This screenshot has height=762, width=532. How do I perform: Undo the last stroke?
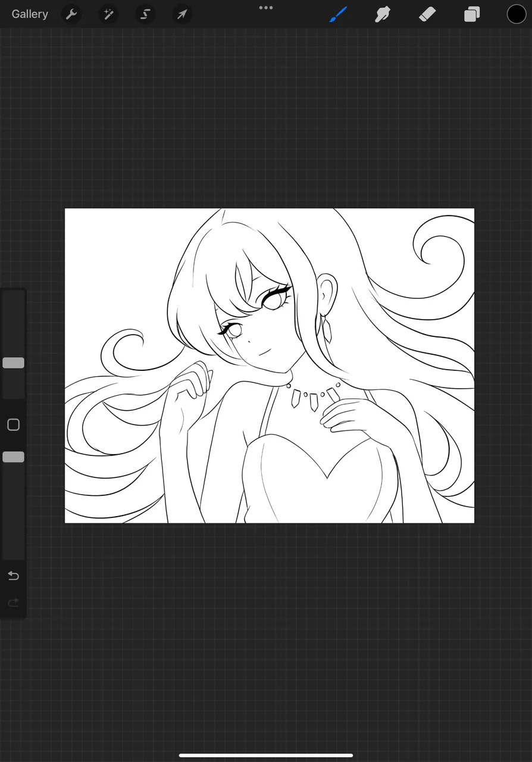[13, 576]
